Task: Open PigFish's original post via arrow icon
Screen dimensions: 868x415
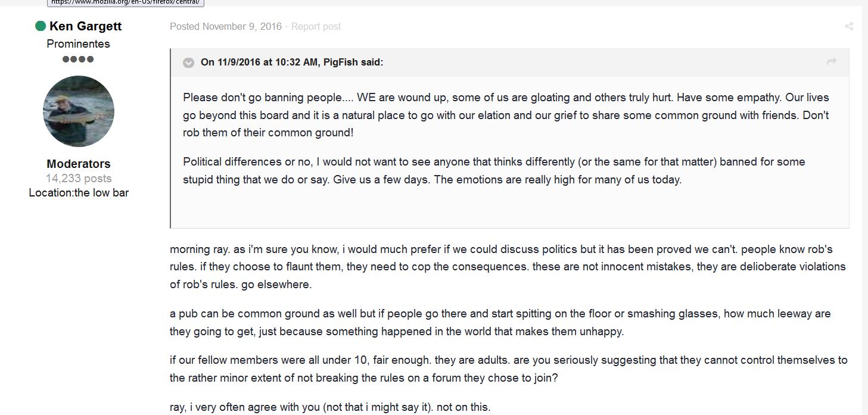Action: pyautogui.click(x=832, y=61)
